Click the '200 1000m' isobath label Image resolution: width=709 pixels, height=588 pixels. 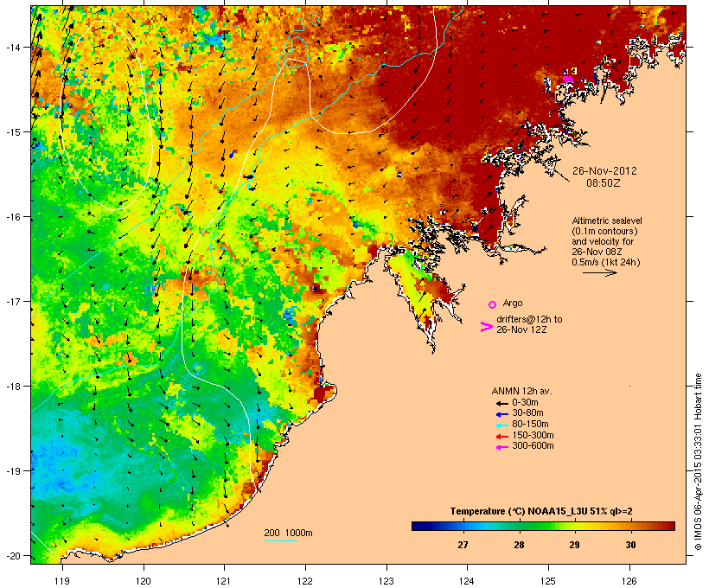288,533
